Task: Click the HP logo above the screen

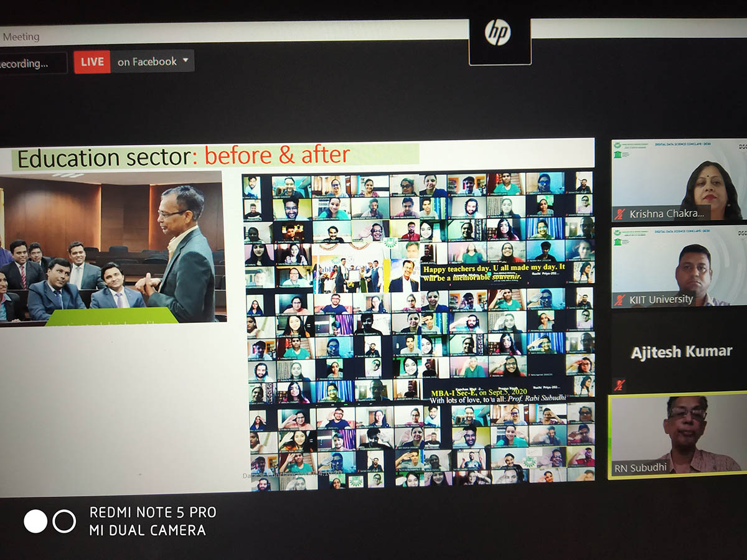Action: [498, 32]
